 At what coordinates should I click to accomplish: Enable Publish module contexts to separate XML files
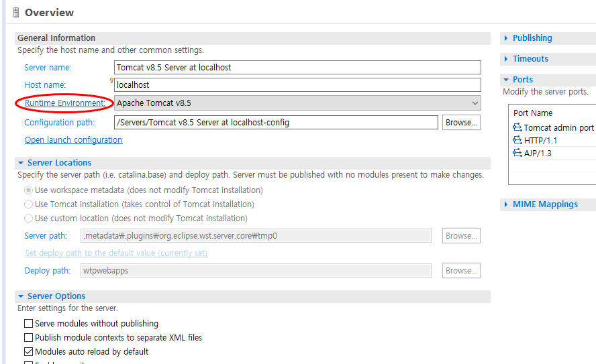(28, 337)
